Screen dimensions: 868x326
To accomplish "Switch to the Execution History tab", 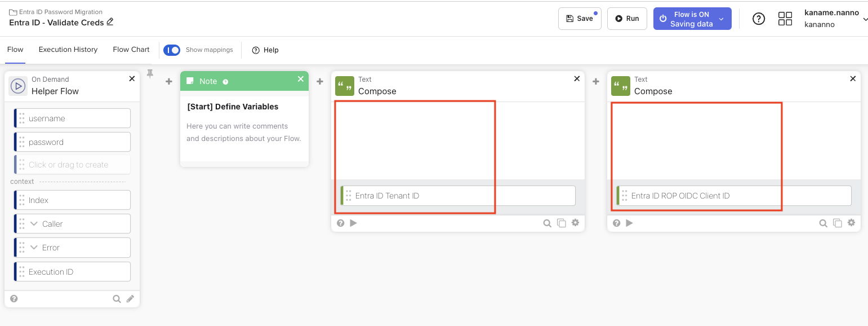I will coord(68,50).
